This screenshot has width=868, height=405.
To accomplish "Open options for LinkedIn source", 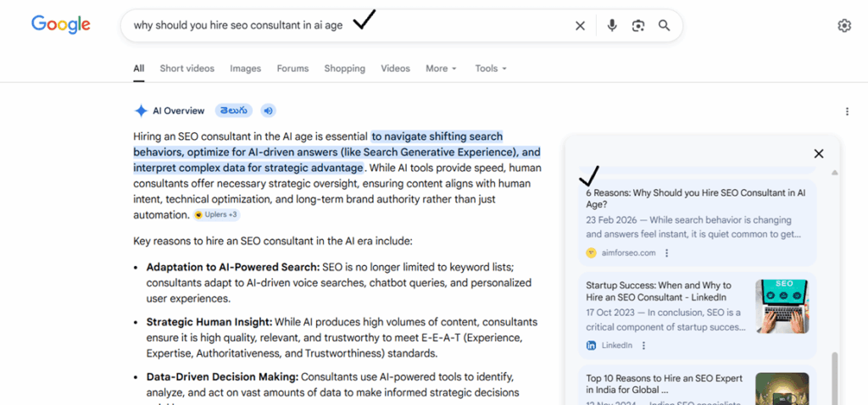I will pos(643,345).
